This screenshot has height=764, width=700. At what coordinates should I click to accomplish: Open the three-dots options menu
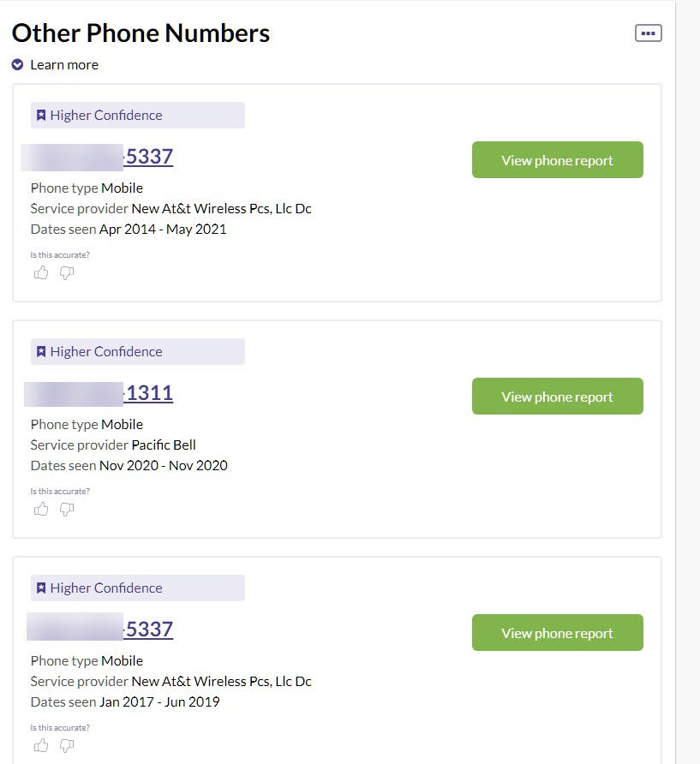pyautogui.click(x=648, y=33)
